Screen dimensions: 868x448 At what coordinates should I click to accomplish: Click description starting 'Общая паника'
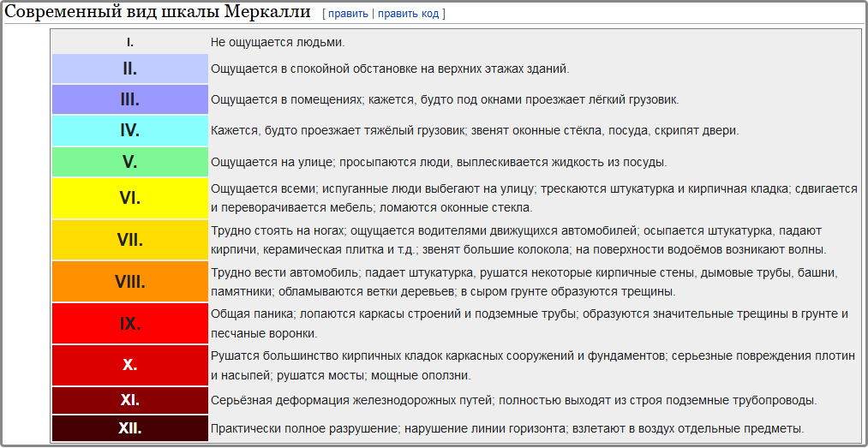530,324
